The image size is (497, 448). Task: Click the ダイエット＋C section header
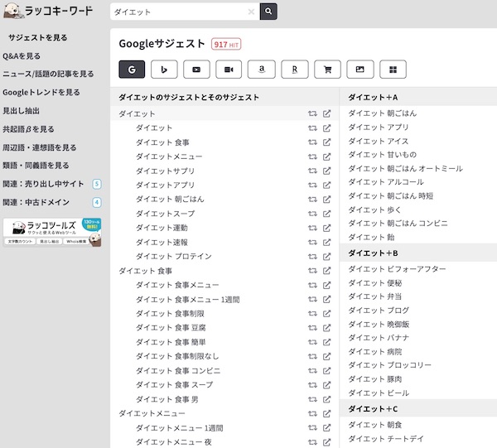(x=373, y=409)
